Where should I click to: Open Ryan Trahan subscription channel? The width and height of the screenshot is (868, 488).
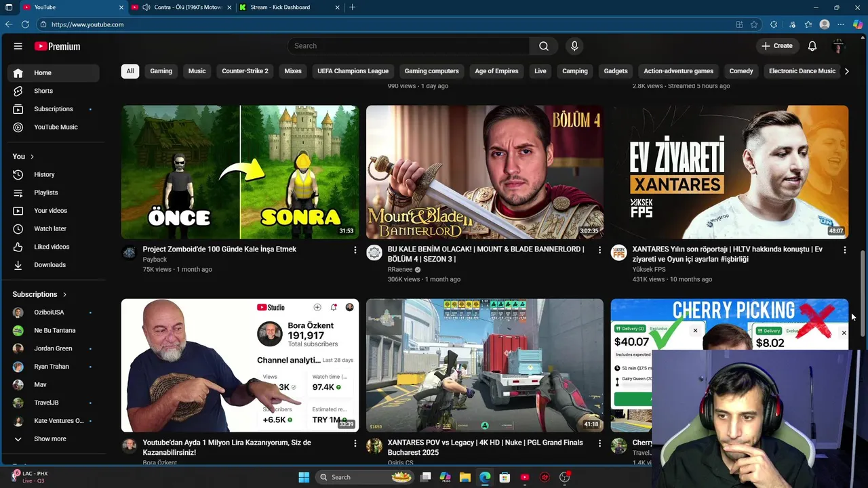pos(54,367)
